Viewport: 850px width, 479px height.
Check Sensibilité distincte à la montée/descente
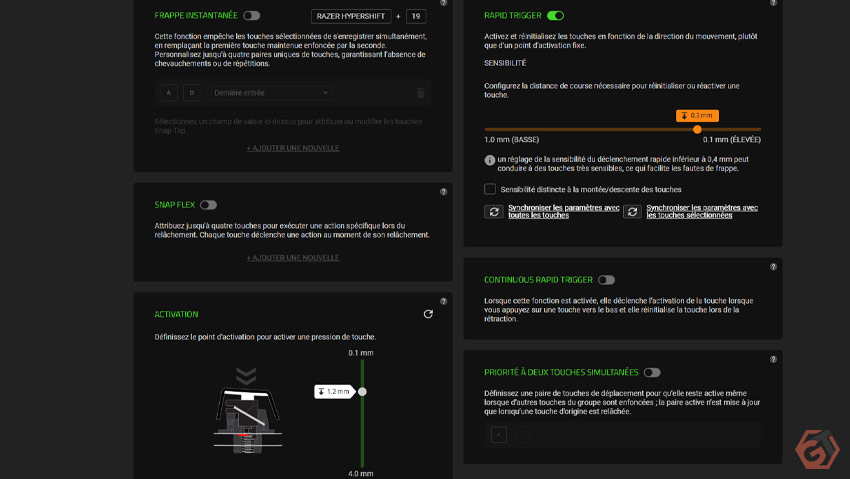pos(490,189)
